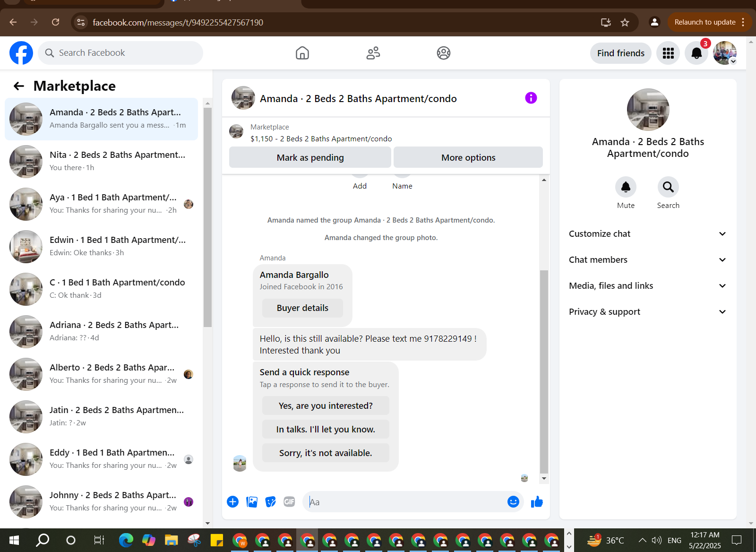Screen dimensions: 756x552
Task: Click the Search Facebook field
Action: [x=120, y=53]
